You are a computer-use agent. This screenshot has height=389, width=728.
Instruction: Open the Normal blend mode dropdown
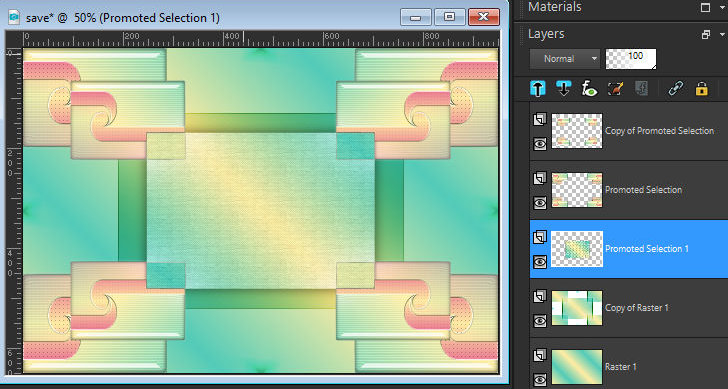point(565,59)
